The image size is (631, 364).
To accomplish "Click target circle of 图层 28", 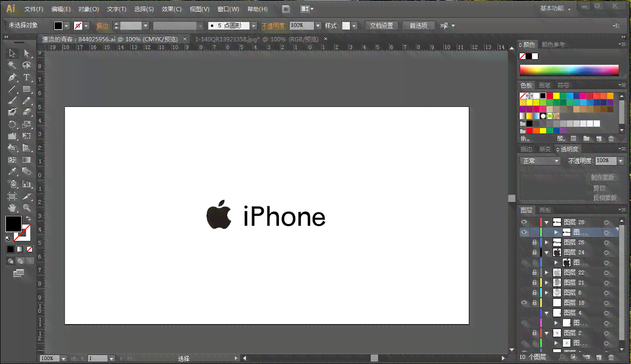I will pos(606,222).
